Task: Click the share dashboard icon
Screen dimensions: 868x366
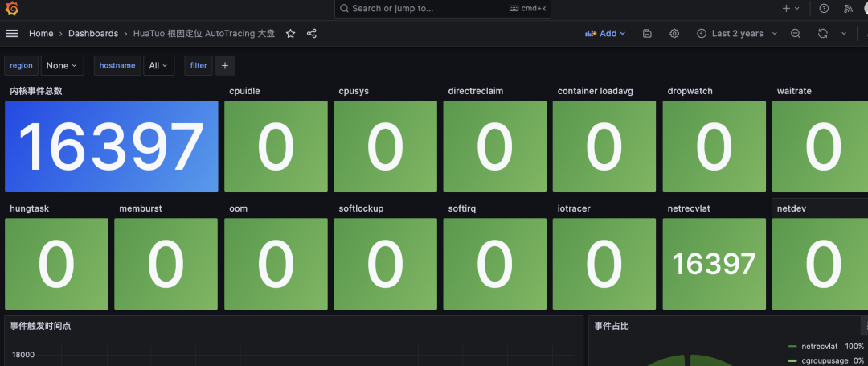Action: (312, 34)
